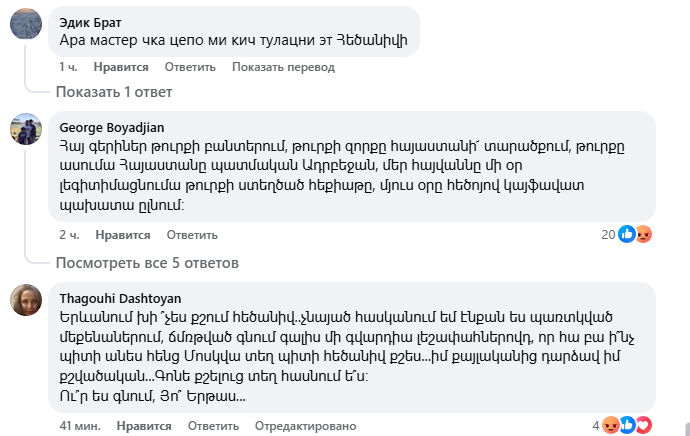Click blue like icon on Thagouhi's comment
This screenshot has width=690, height=436.
point(628,425)
